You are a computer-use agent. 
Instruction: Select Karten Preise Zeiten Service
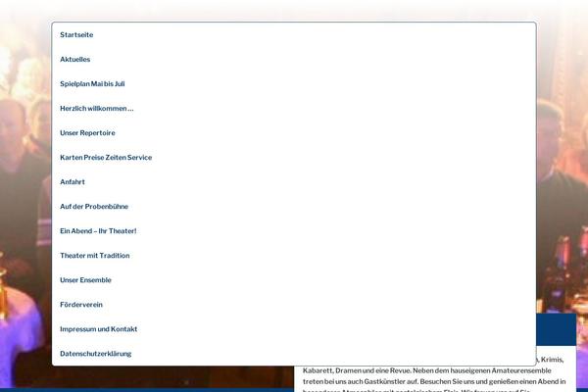[x=106, y=158]
